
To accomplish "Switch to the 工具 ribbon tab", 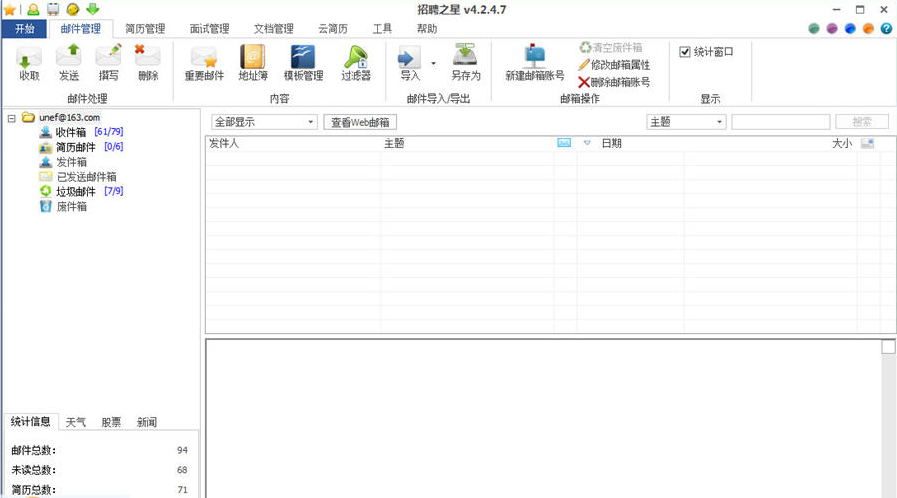I will (x=382, y=29).
